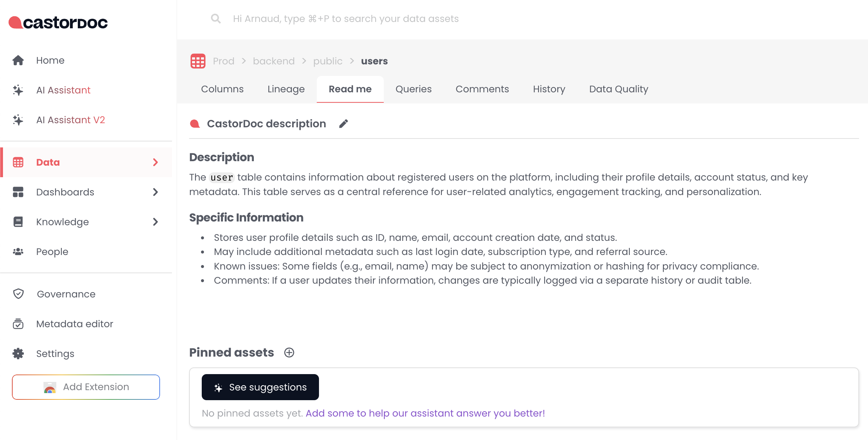Click the Home house icon in sidebar
Viewport: 868px width, 440px height.
[18, 60]
